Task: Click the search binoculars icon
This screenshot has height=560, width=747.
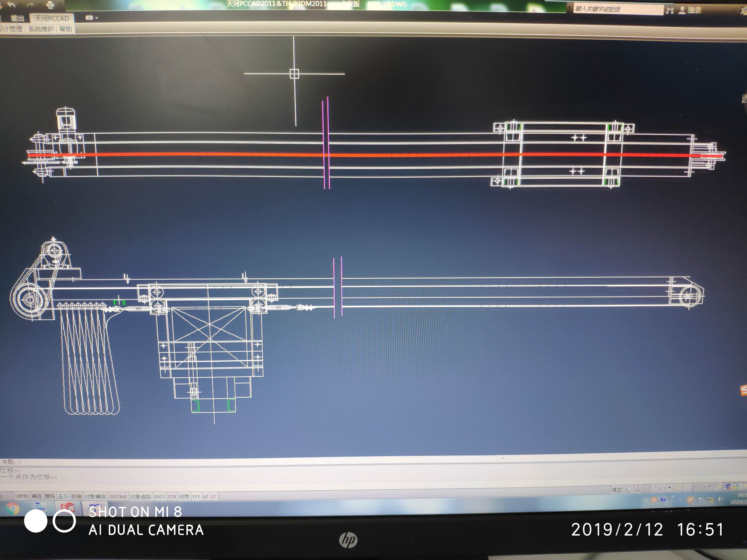Action: [x=670, y=11]
